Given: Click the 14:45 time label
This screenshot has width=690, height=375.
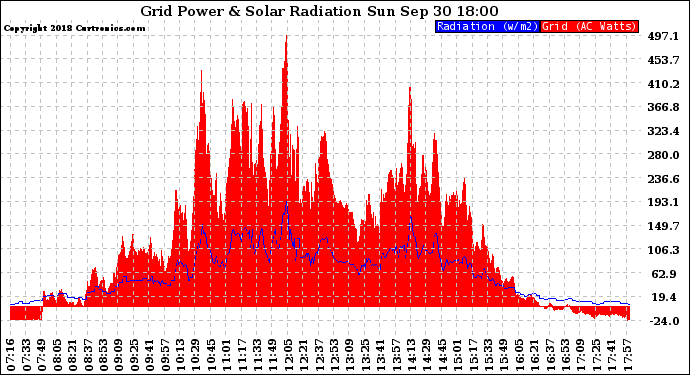Looking at the screenshot, I should pos(442,355).
